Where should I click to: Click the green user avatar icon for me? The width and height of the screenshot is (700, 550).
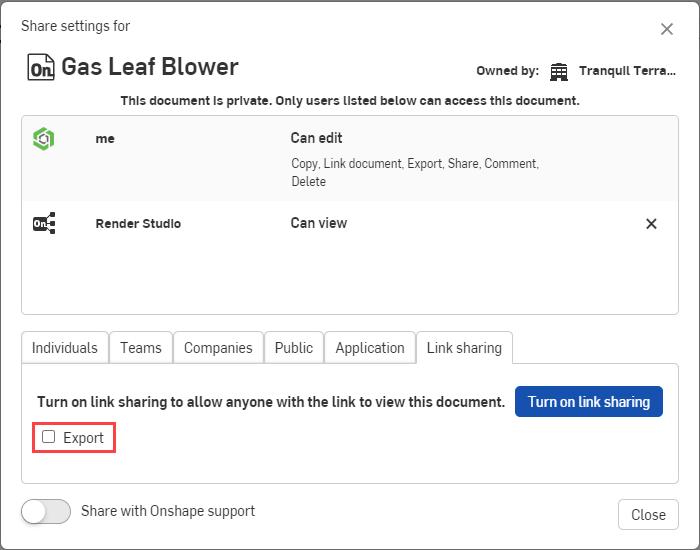[43, 139]
